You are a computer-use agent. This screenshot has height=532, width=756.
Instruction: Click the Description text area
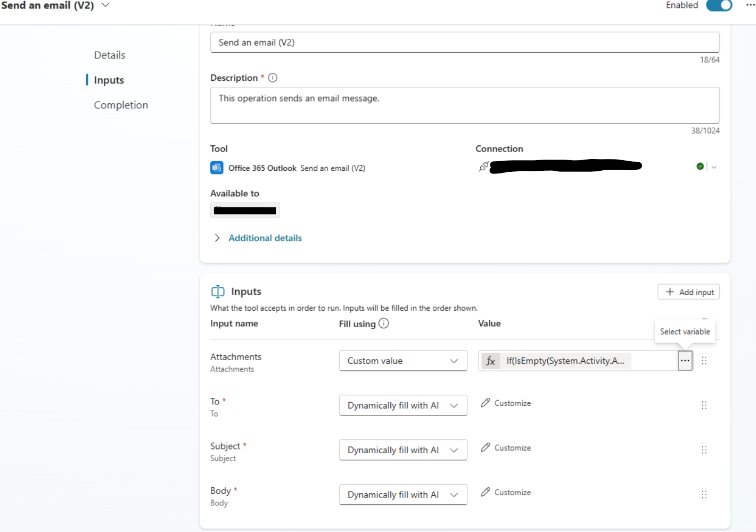pyautogui.click(x=464, y=105)
